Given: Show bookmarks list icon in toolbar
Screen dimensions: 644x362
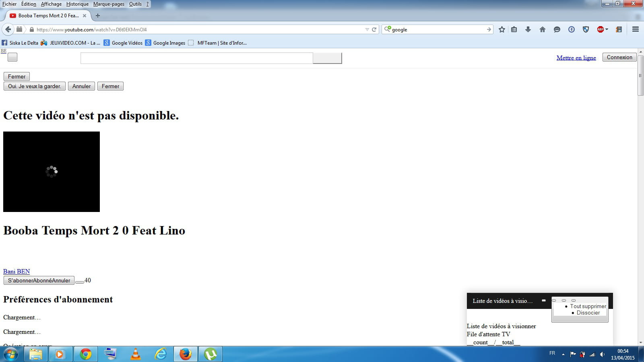Looking at the screenshot, I should tap(514, 29).
